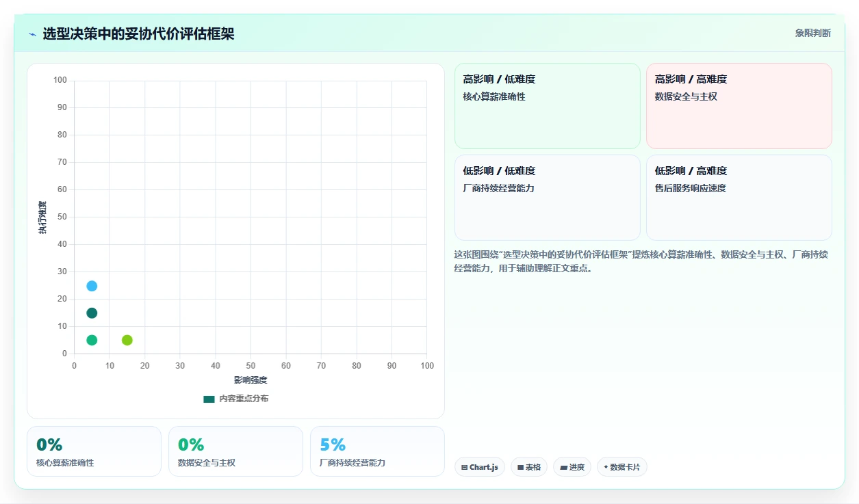Click the Chart.js tag
This screenshot has height=504, width=859.
(480, 467)
